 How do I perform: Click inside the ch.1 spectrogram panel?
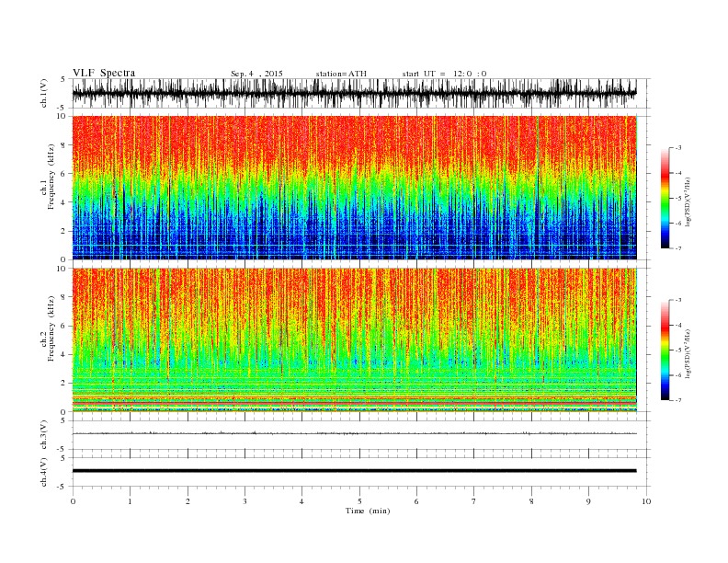point(354,188)
